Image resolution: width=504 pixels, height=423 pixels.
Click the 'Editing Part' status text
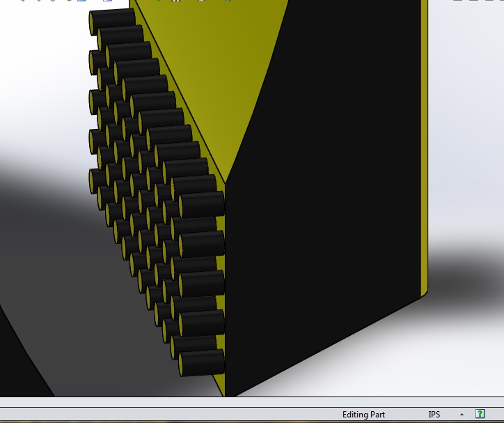click(363, 415)
